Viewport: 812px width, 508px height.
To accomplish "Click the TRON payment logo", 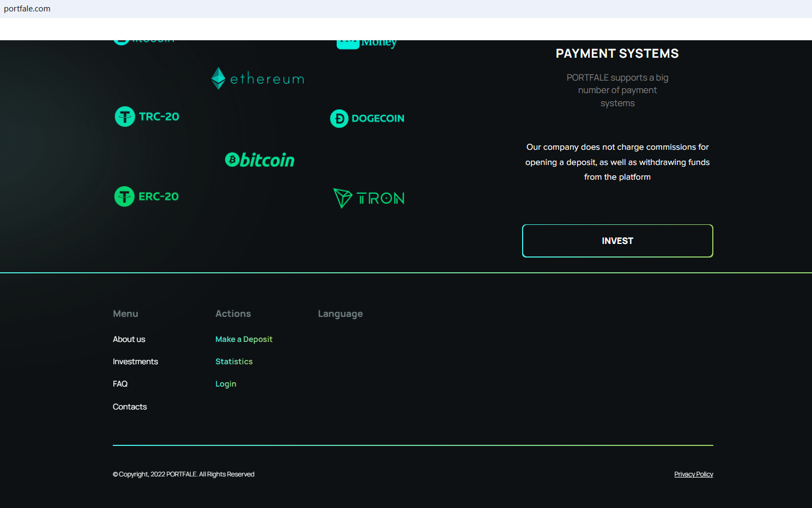I will point(369,198).
